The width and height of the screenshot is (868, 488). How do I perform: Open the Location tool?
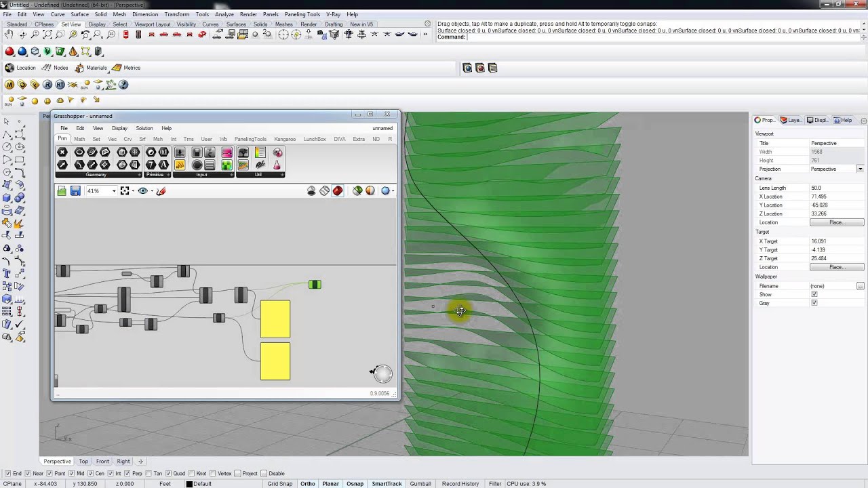[20, 68]
